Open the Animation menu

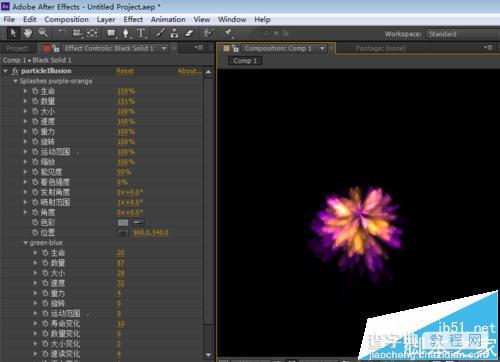[168, 20]
